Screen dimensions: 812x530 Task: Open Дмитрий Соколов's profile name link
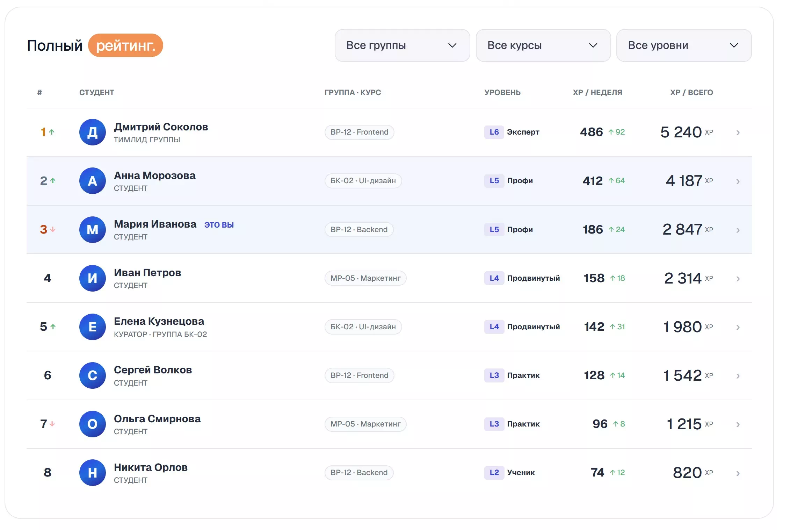point(161,127)
